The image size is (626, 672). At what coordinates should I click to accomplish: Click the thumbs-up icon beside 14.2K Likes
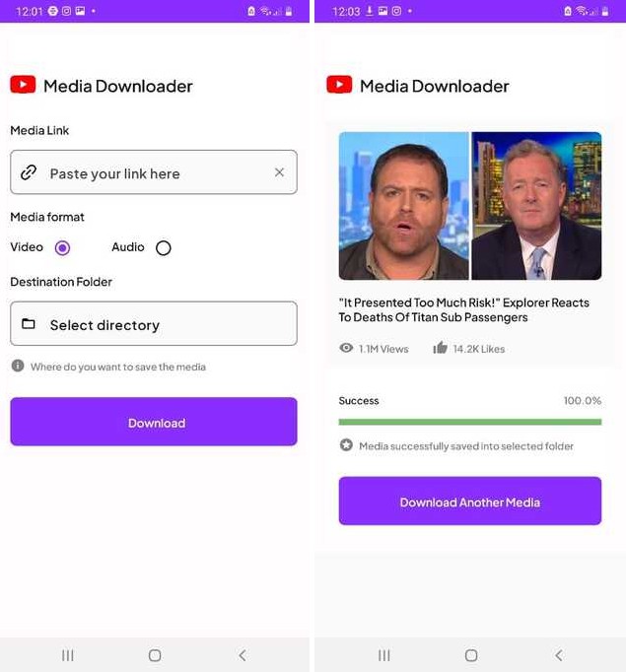point(440,347)
